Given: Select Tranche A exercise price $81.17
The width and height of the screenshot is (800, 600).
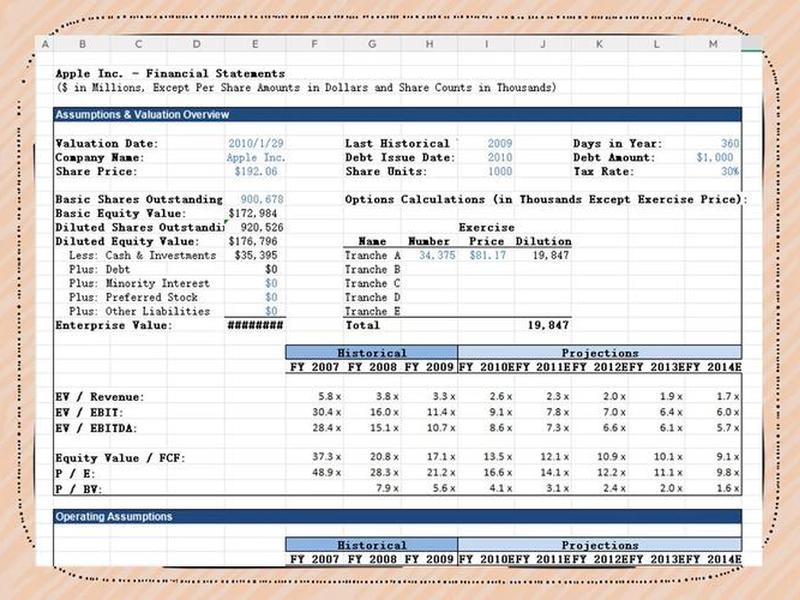Looking at the screenshot, I should click(x=487, y=256).
